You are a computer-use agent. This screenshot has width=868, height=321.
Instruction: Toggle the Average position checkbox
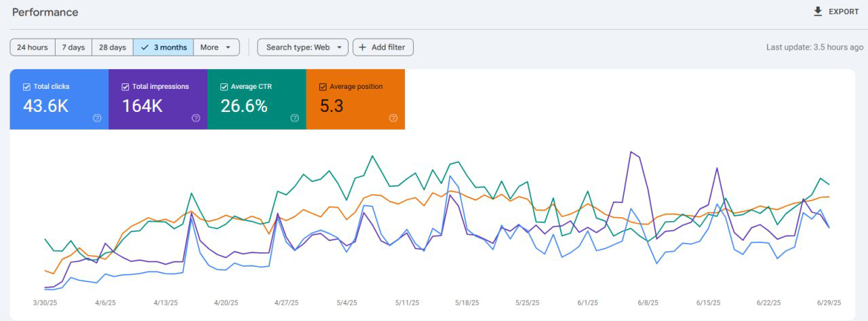323,87
